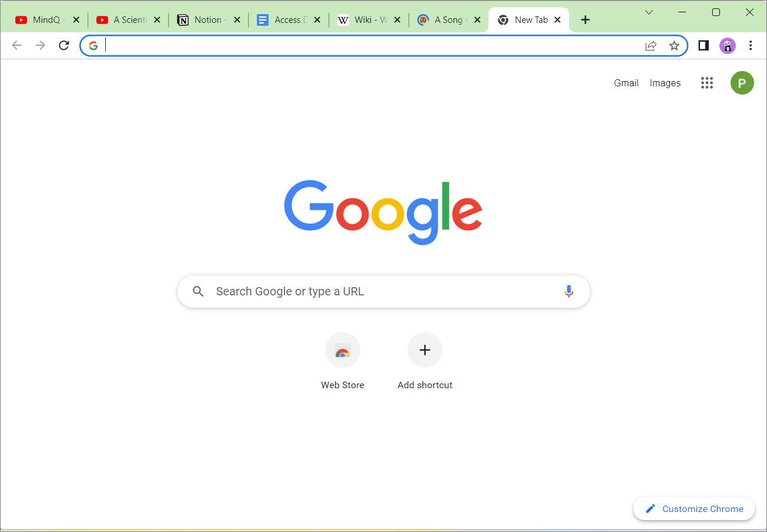Open the side panel icon
This screenshot has height=532, width=767.
704,46
